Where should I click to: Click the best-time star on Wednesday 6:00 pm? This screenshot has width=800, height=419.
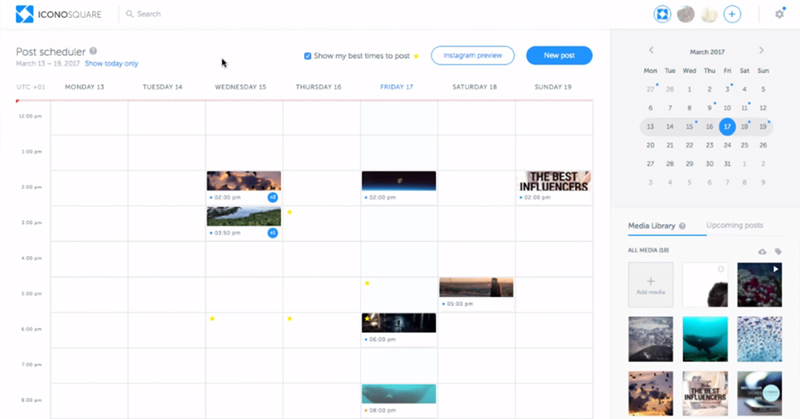[212, 318]
